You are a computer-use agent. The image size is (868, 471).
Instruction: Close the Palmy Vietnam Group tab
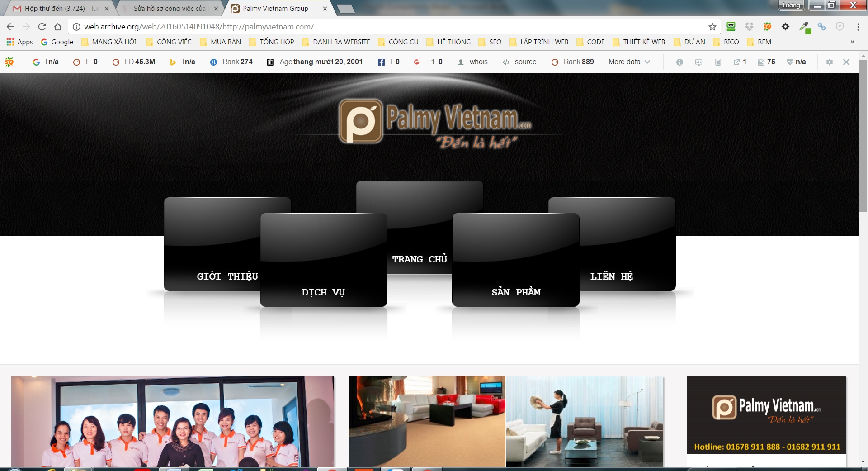pyautogui.click(x=325, y=9)
